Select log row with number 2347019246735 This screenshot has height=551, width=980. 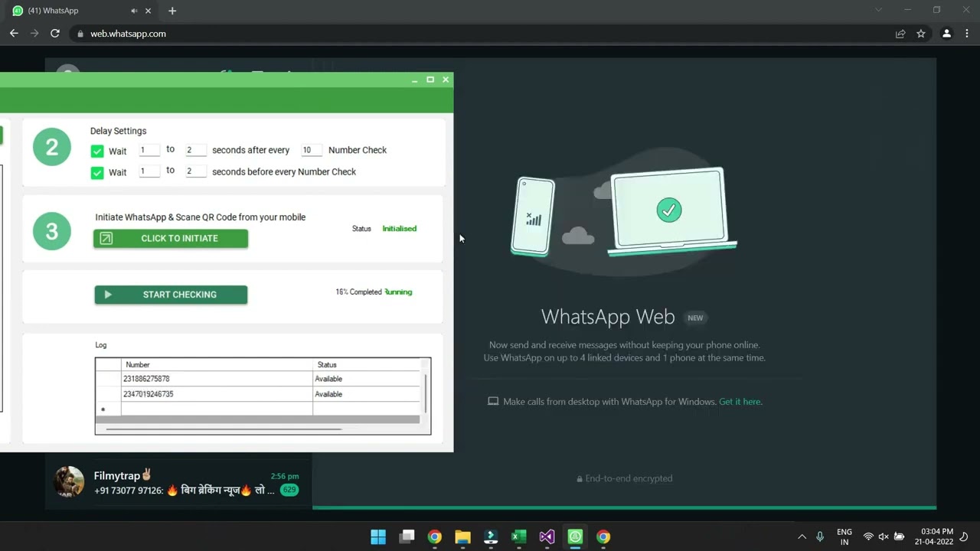(258, 394)
